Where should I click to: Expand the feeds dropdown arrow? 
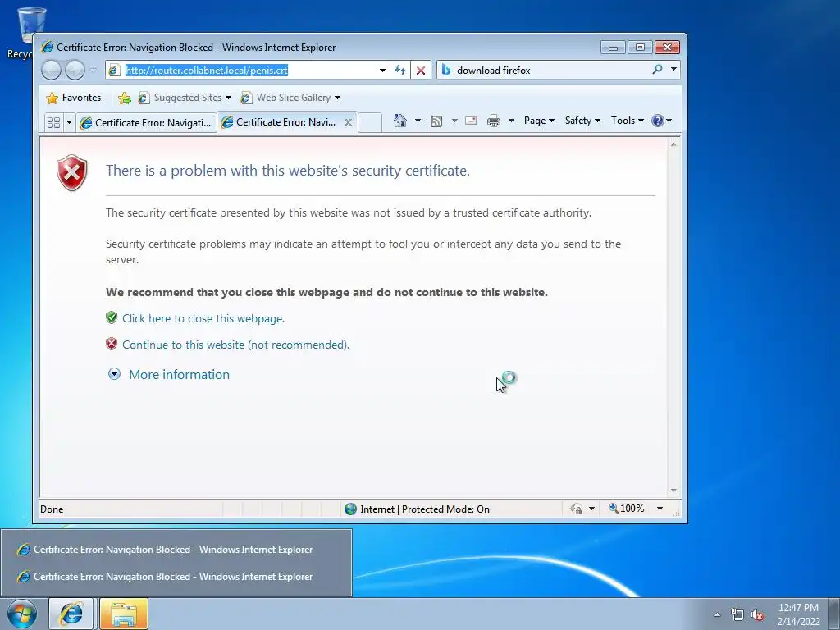coord(454,121)
